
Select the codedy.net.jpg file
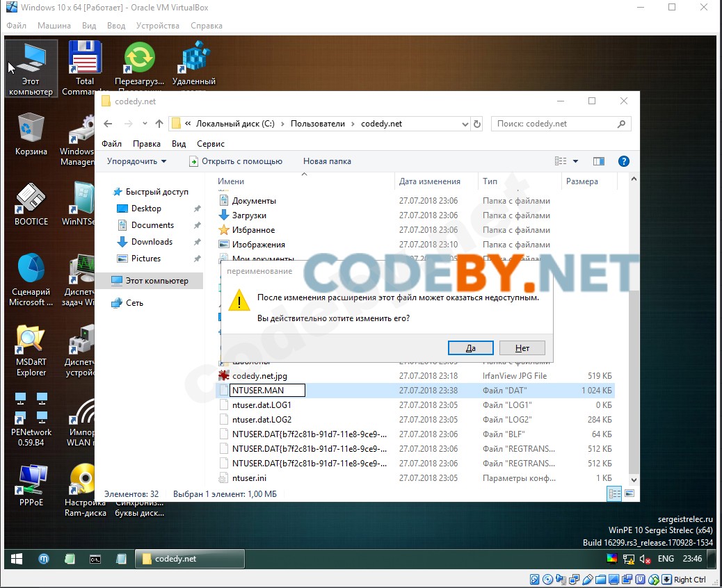(259, 376)
